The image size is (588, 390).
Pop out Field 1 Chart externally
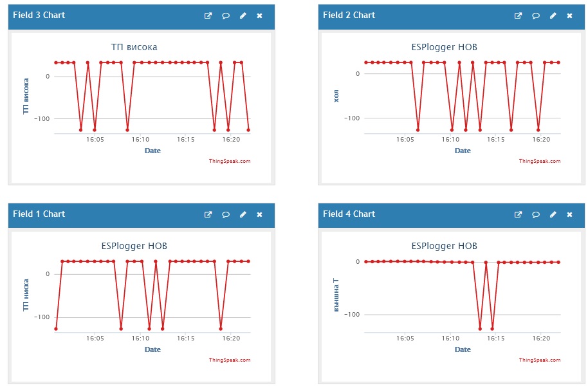click(x=208, y=215)
